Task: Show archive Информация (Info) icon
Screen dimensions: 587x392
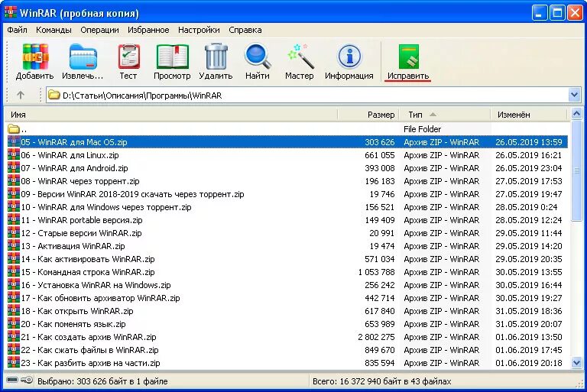Action: (x=349, y=57)
